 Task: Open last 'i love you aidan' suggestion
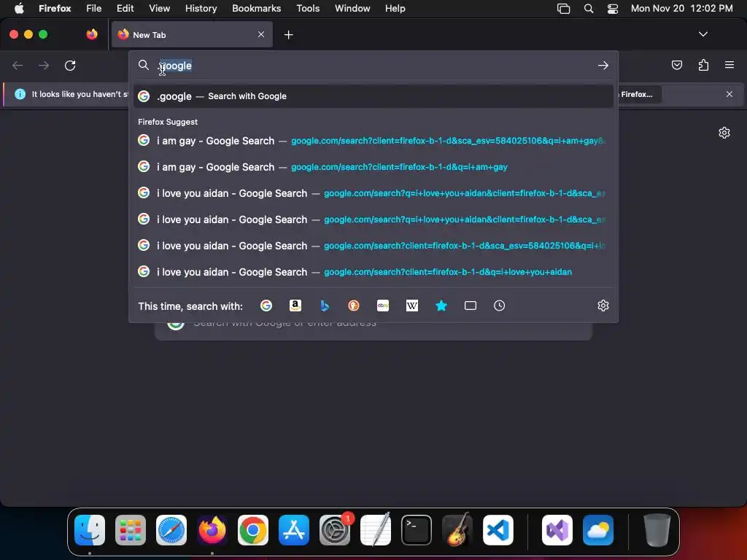tap(373, 272)
